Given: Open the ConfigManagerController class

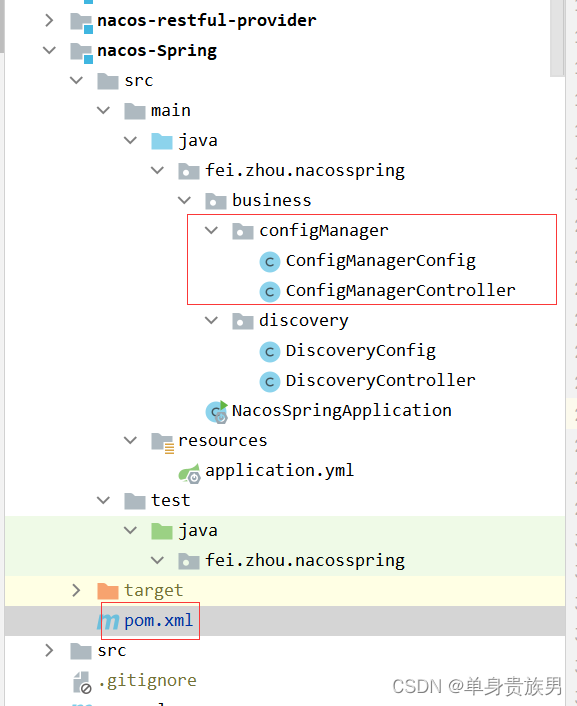Looking at the screenshot, I should [400, 290].
